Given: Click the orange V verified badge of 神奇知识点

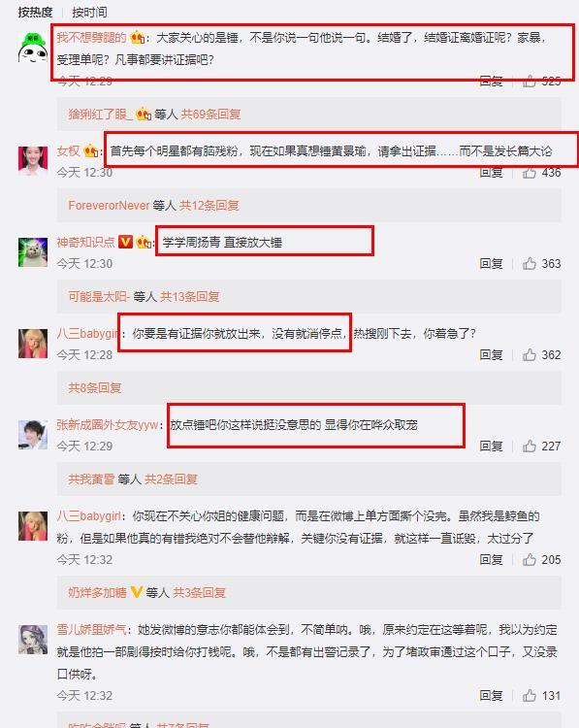Looking at the screenshot, I should 125,242.
